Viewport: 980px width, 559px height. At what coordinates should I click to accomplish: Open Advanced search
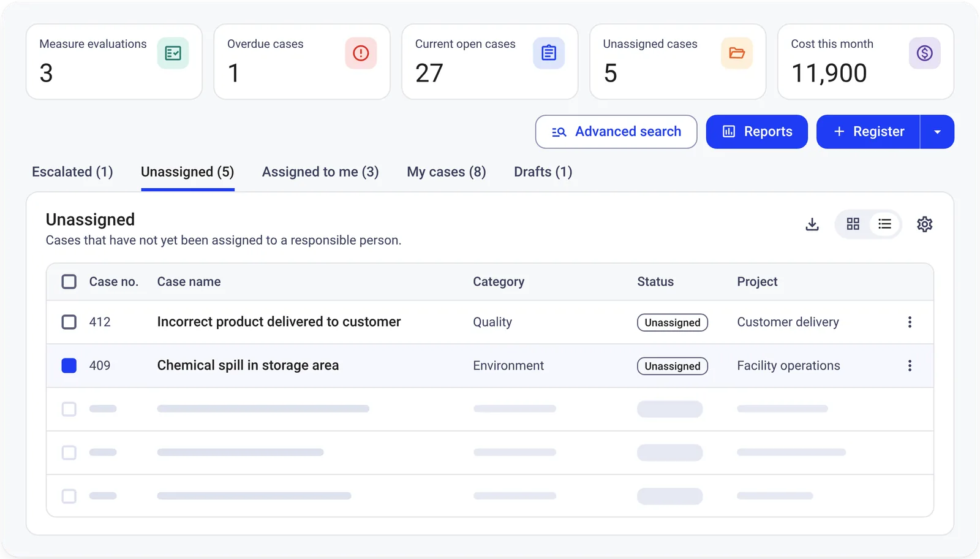(616, 132)
